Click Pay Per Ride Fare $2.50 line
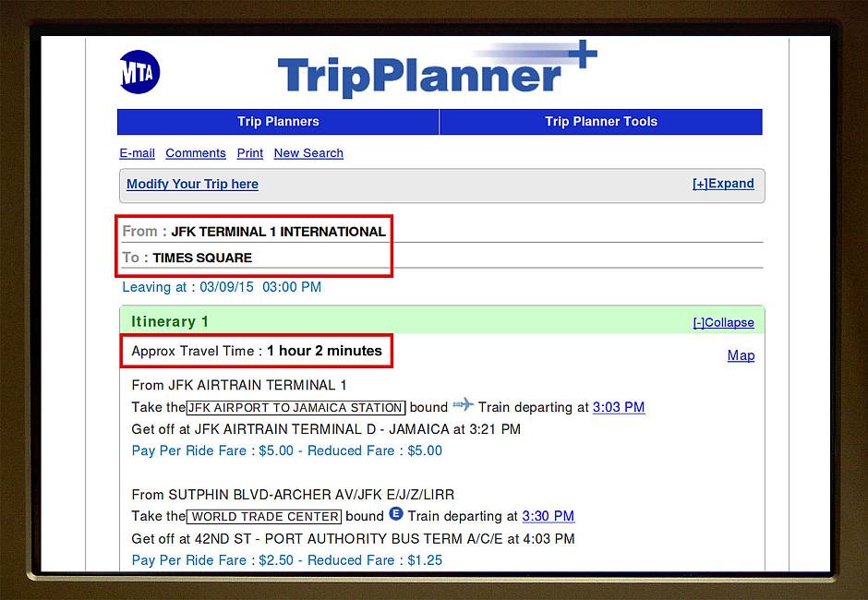Image resolution: width=868 pixels, height=600 pixels. coord(287,560)
